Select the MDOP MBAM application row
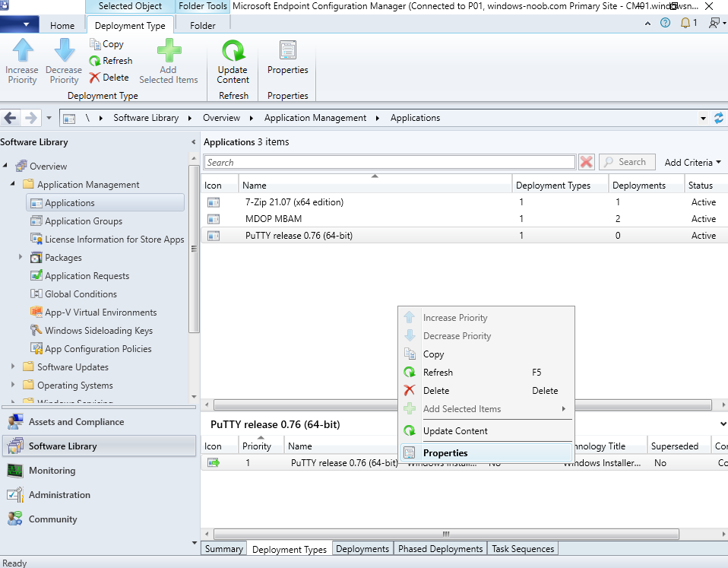The image size is (728, 568). click(x=464, y=219)
